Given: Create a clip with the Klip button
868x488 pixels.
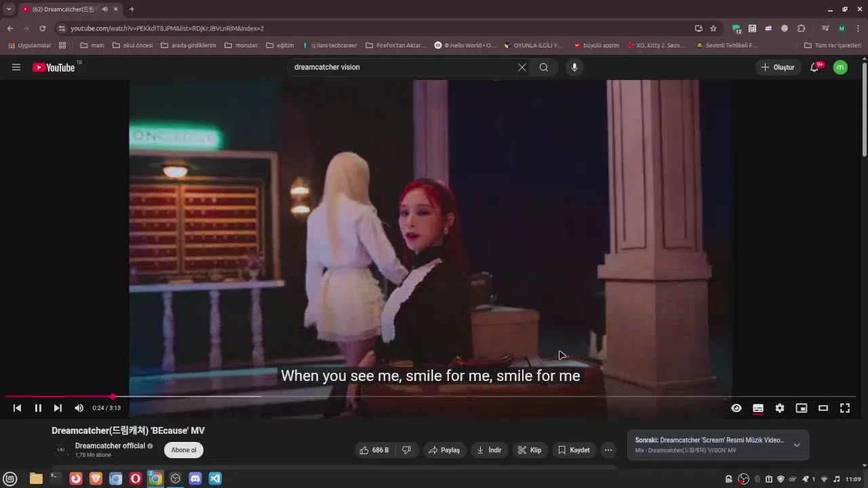Looking at the screenshot, I should pos(530,450).
